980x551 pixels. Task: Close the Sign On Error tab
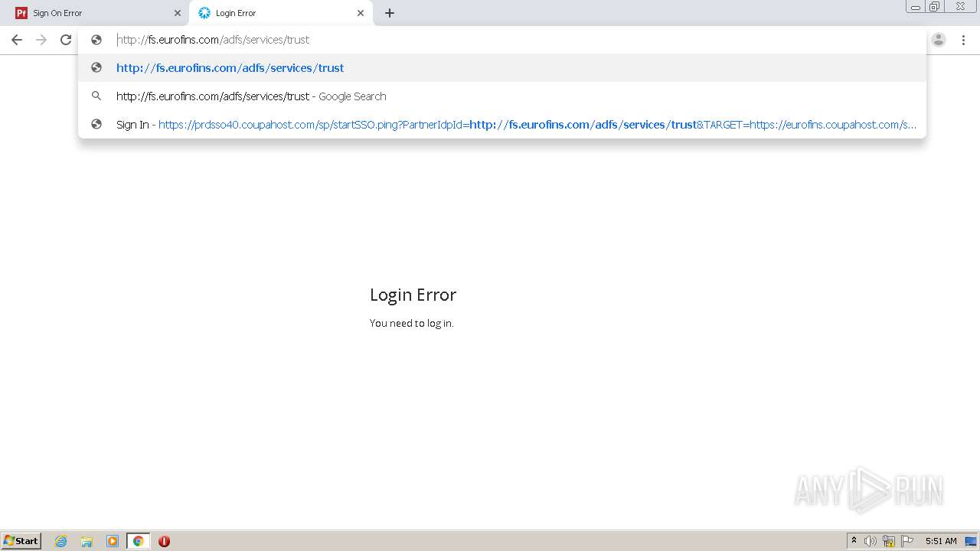pyautogui.click(x=178, y=13)
